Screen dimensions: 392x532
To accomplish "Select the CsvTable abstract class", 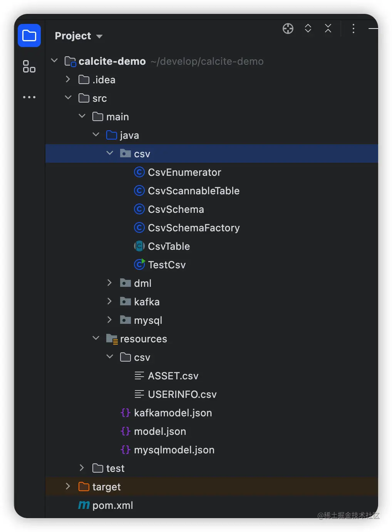I will pos(169,246).
